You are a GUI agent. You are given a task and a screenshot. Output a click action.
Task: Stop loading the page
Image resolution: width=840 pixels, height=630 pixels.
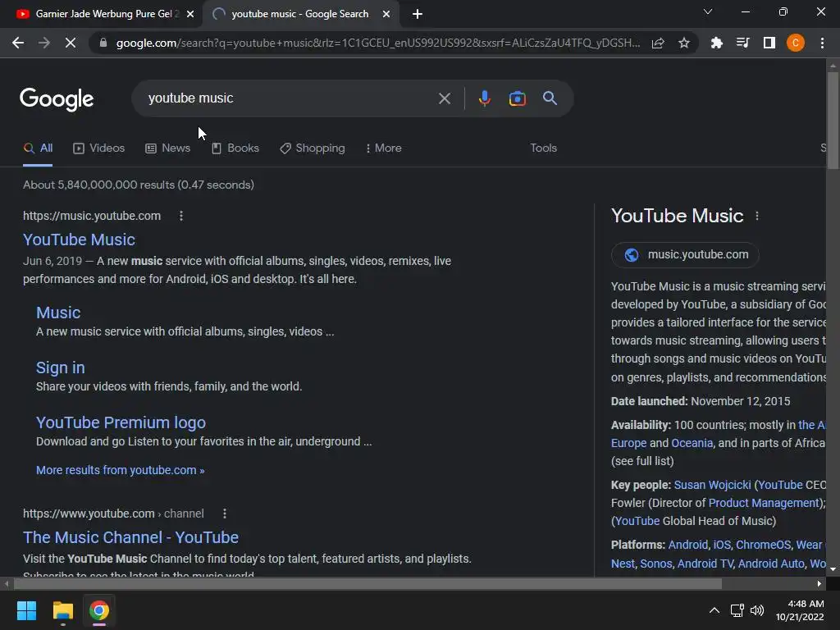pyautogui.click(x=71, y=43)
